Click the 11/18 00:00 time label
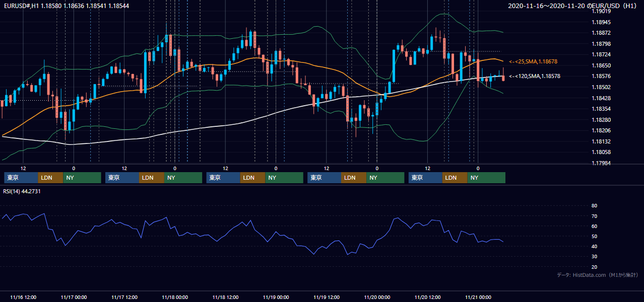Viewport: 644px width, 302px height. coord(175,297)
